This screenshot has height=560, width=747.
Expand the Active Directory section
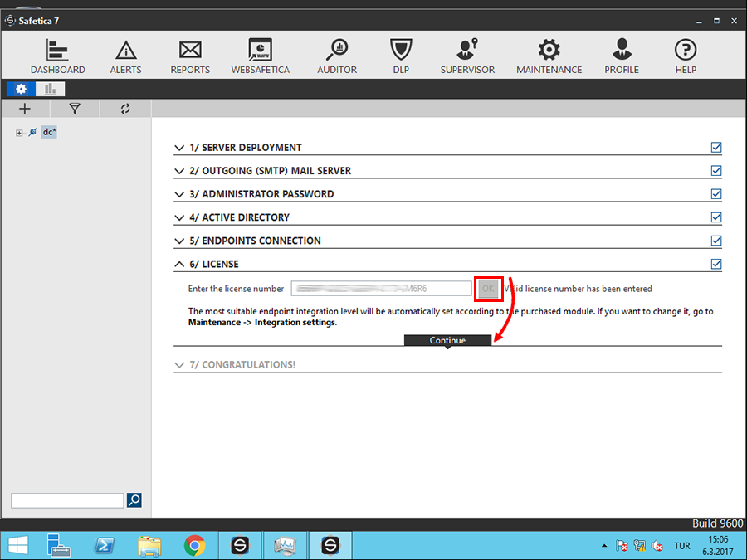tap(179, 217)
